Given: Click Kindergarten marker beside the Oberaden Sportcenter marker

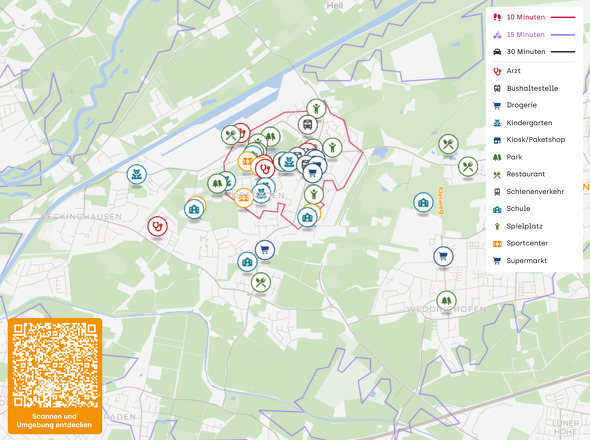Looking at the screenshot, I should 262,193.
